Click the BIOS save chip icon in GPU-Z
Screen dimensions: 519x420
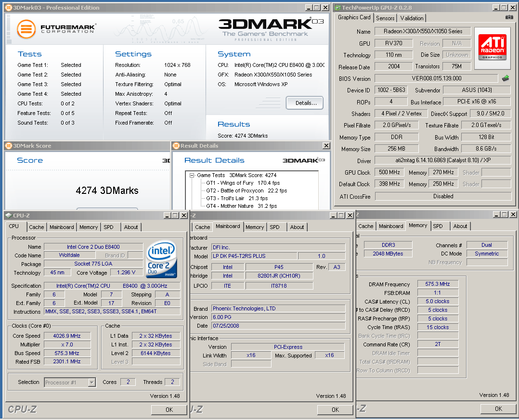click(x=506, y=78)
